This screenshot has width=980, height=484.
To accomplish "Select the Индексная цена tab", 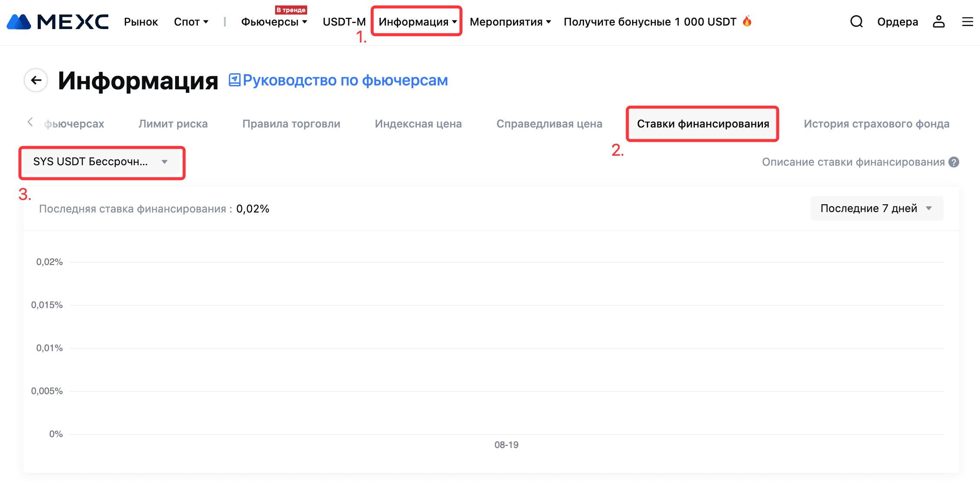I will 418,124.
